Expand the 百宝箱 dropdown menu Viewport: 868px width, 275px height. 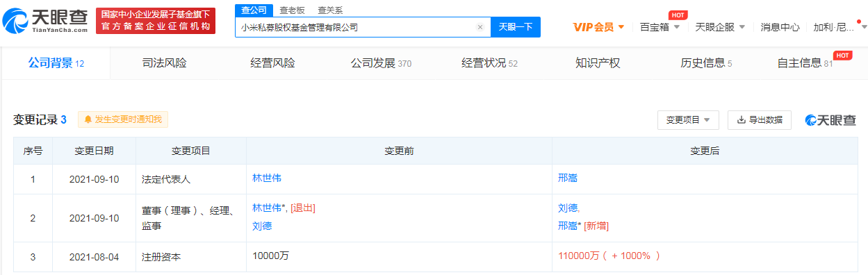660,27
